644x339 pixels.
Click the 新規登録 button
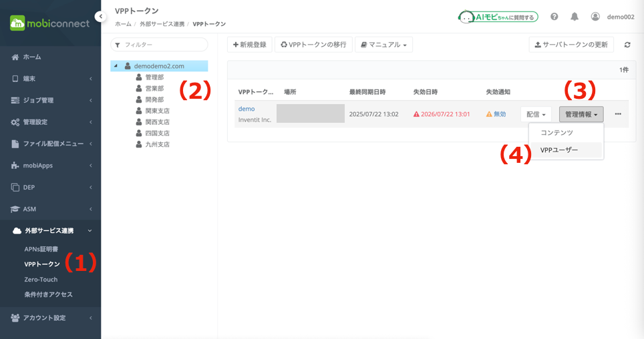[250, 45]
